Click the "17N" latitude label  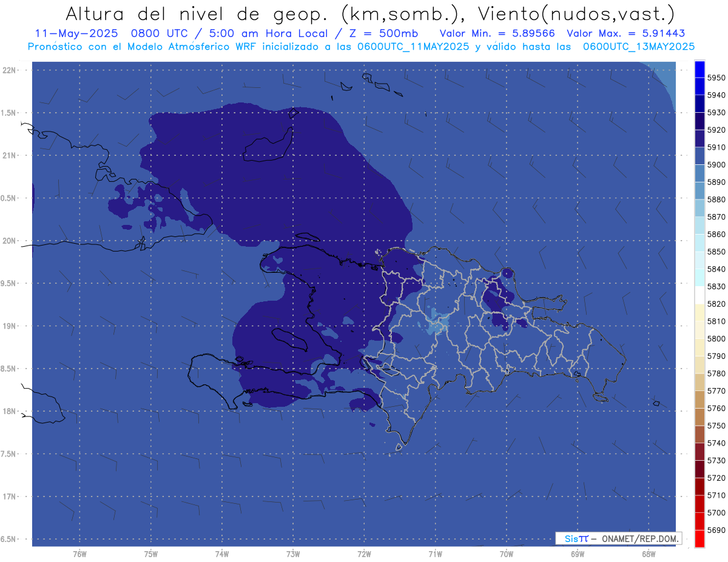point(8,497)
